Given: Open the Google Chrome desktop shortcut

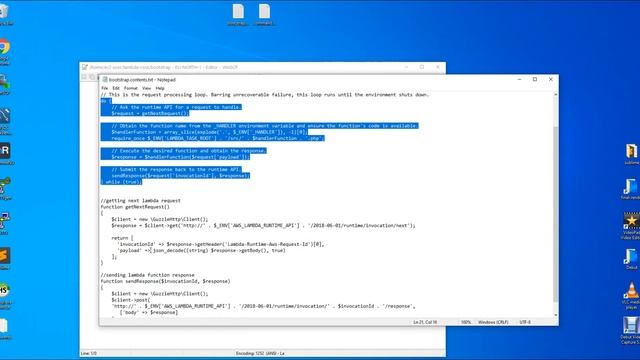Looking at the screenshot, I should point(4,51).
